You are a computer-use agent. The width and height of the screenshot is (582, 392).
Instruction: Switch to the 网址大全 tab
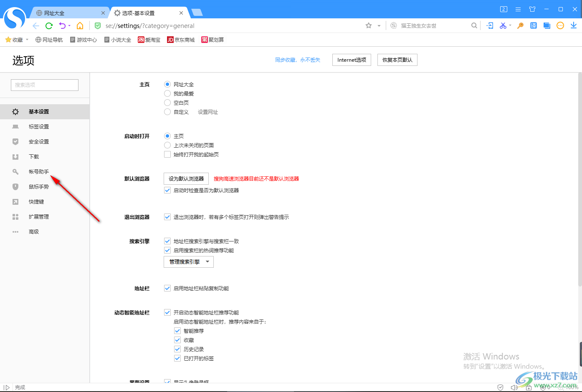[69, 13]
